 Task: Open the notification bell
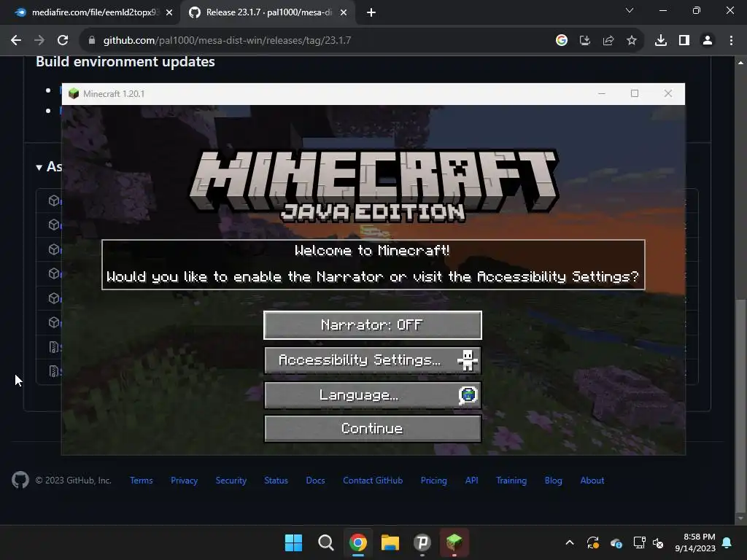(x=727, y=542)
